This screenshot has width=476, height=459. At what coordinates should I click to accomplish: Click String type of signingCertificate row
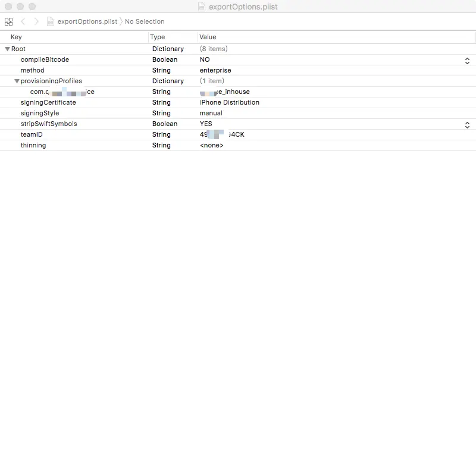point(161,102)
